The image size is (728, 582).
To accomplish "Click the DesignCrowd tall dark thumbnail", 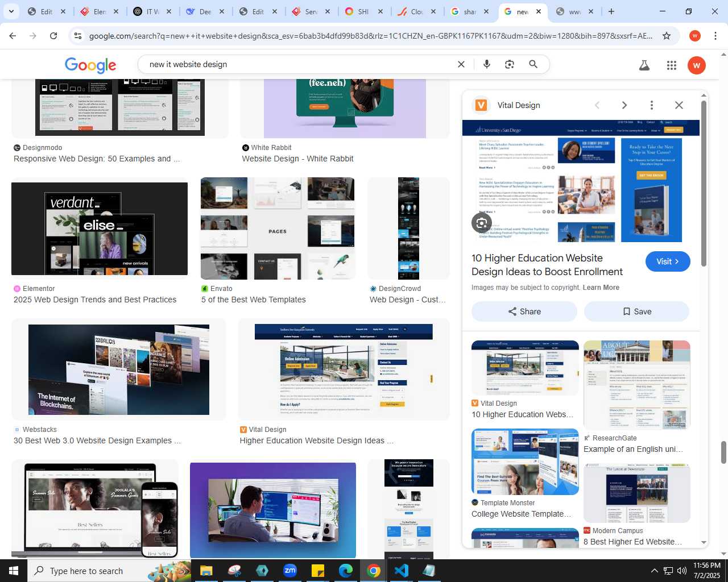I will coord(408,228).
